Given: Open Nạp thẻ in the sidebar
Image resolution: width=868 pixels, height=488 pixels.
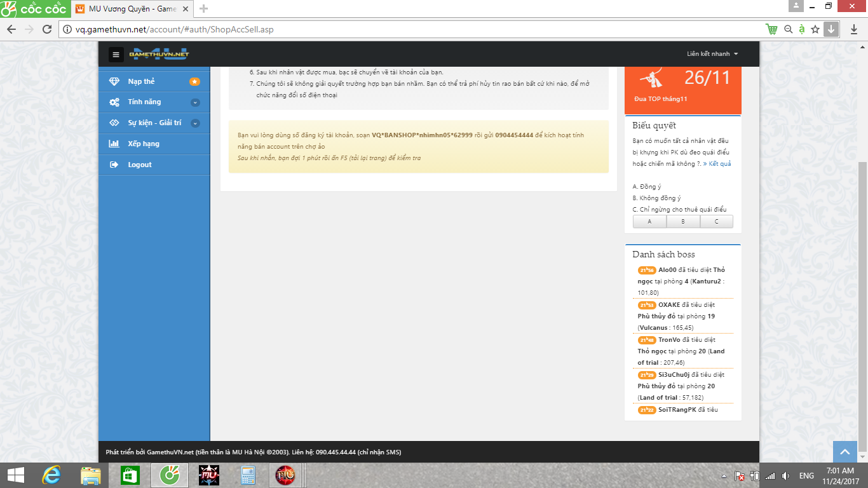Looking at the screenshot, I should point(141,81).
